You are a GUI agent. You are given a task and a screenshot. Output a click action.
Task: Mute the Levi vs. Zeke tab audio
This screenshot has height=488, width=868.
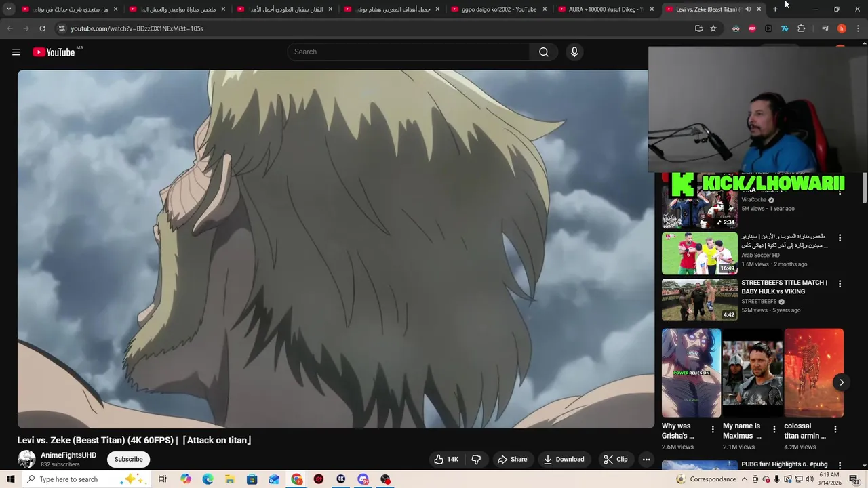pyautogui.click(x=748, y=9)
